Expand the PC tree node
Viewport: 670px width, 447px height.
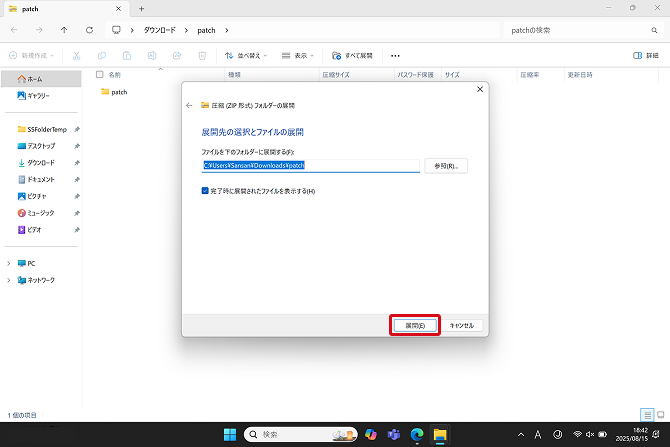pyautogui.click(x=9, y=263)
